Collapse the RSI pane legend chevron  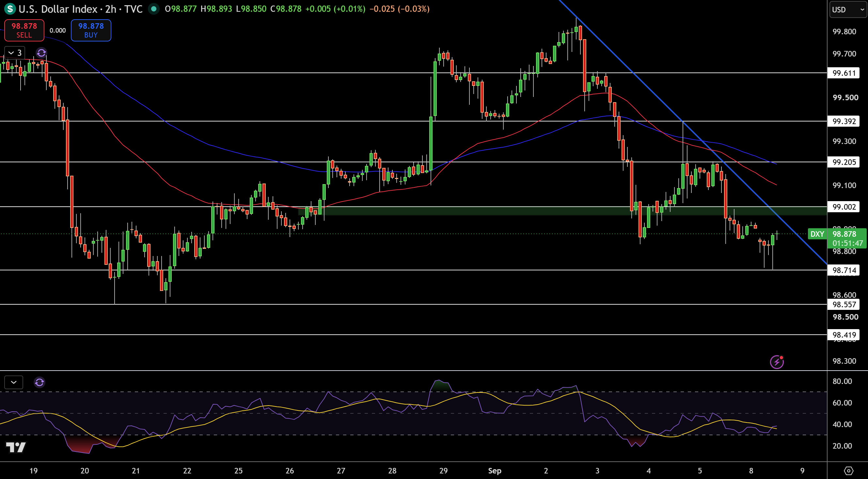click(x=14, y=382)
